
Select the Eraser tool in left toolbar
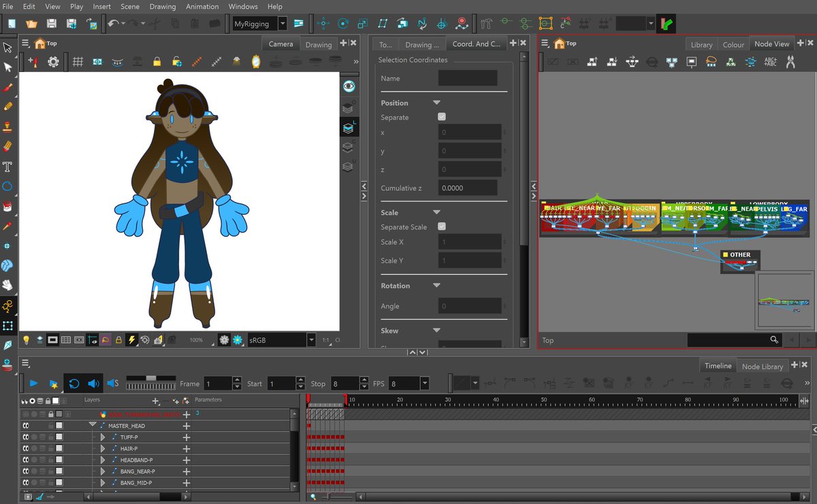pyautogui.click(x=7, y=146)
